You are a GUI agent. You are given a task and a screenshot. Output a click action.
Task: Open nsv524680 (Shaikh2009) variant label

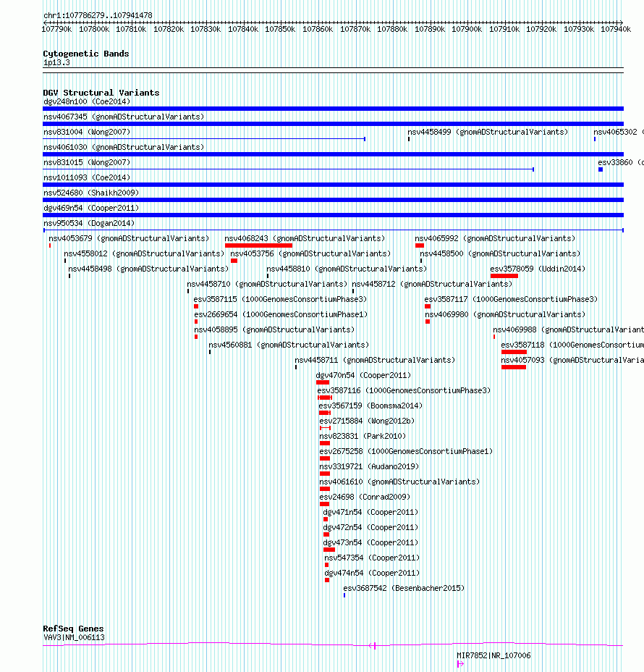[91, 193]
